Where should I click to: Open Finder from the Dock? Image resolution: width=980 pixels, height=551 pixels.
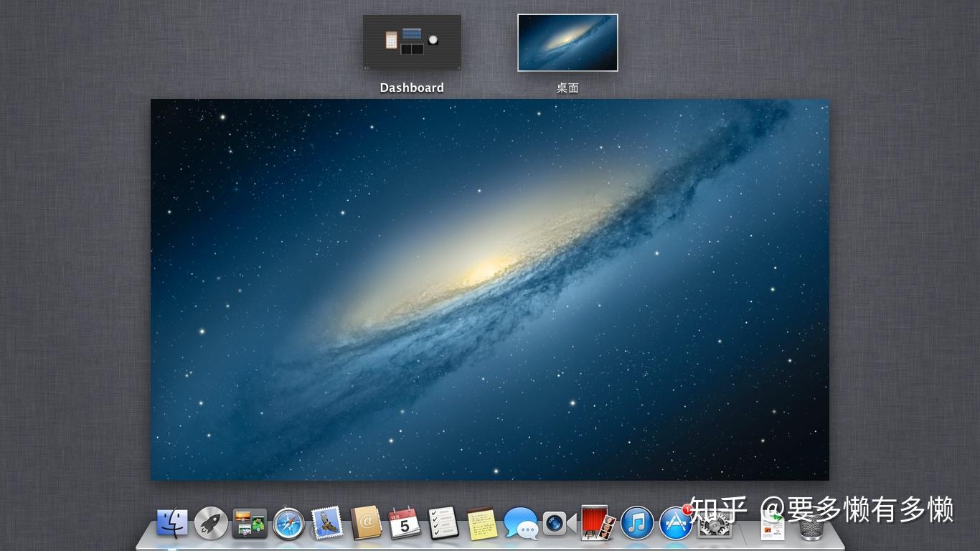tap(172, 523)
